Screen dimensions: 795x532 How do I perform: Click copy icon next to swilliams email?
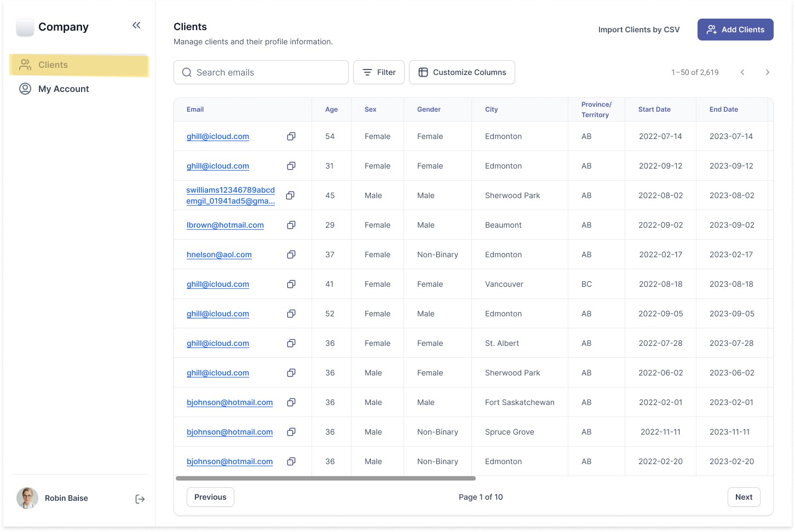tap(290, 195)
